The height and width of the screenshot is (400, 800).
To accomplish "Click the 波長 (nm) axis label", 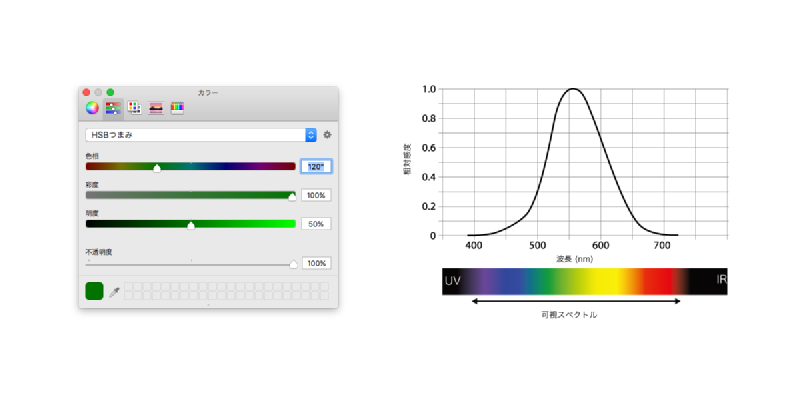I will pyautogui.click(x=574, y=259).
